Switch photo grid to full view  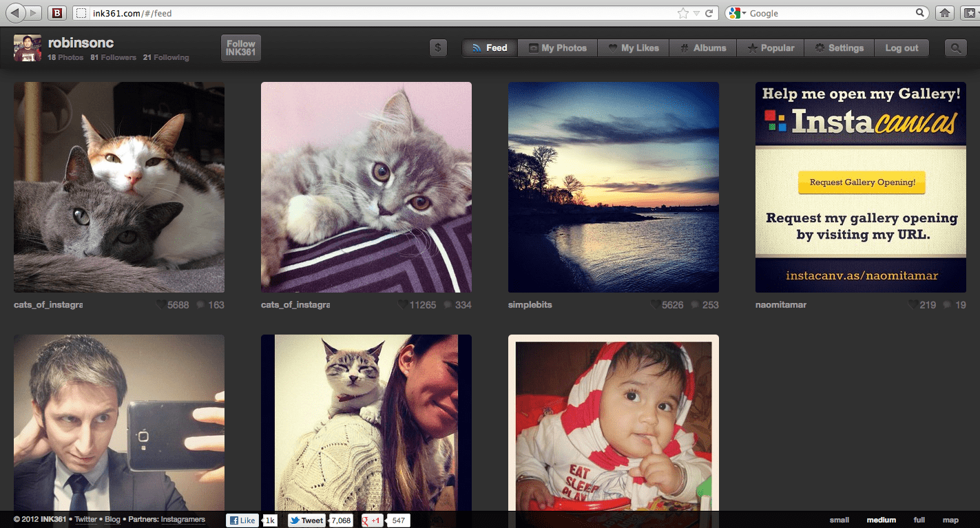[919, 520]
